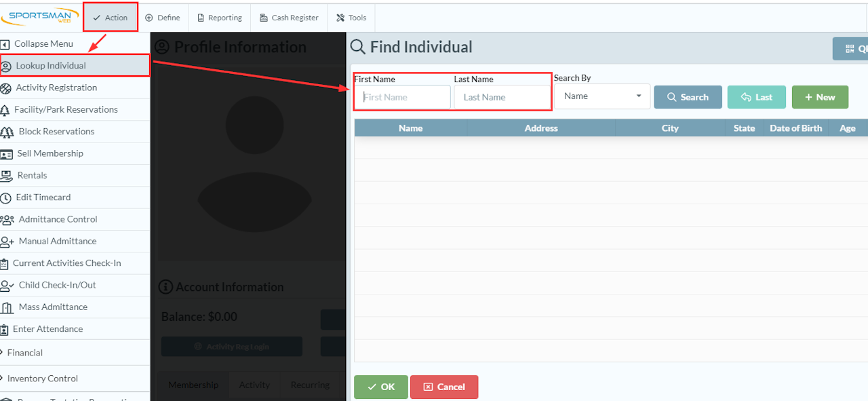Click the Sell Membership card icon
This screenshot has height=401, width=868.
coord(6,154)
